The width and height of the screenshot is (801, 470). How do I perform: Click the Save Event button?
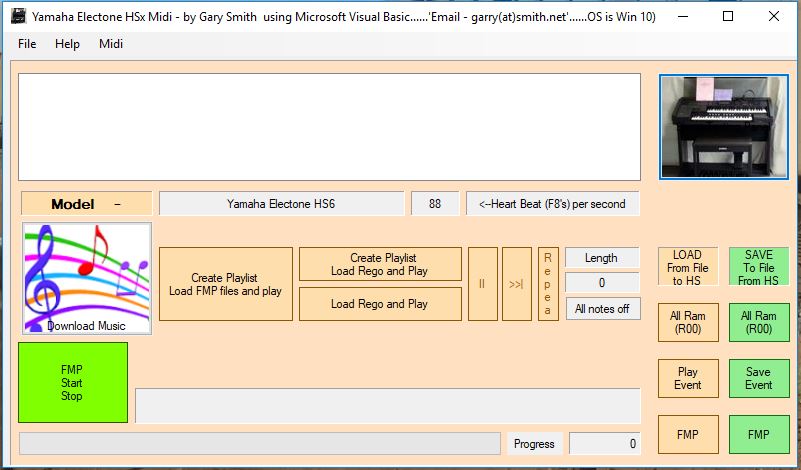758,378
